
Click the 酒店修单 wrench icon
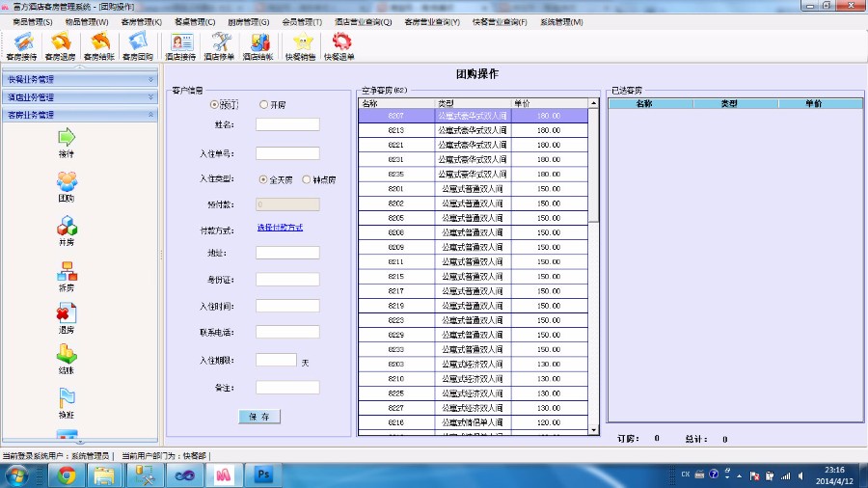tap(219, 46)
